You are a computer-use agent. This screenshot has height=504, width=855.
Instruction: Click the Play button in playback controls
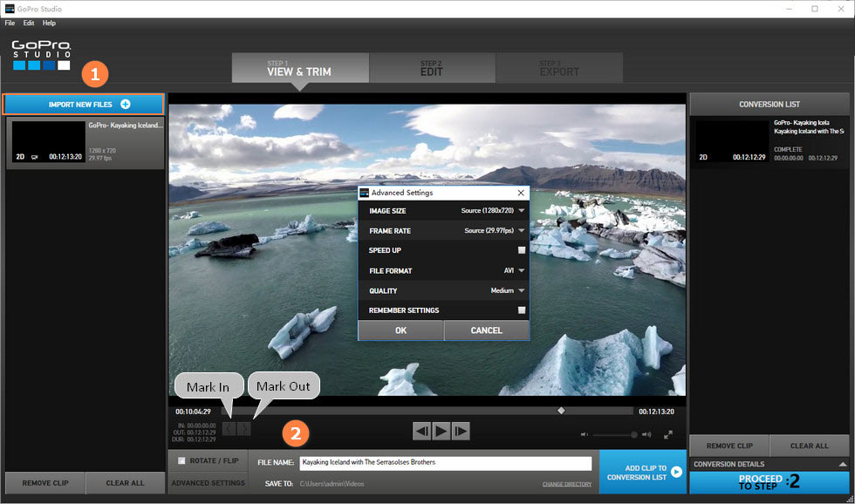point(441,430)
